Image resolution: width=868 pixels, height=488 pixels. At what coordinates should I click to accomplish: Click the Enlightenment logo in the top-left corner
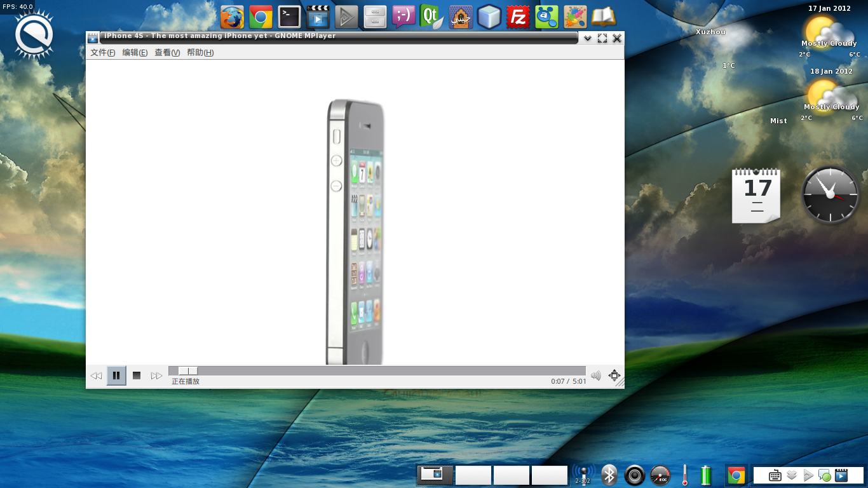click(34, 36)
